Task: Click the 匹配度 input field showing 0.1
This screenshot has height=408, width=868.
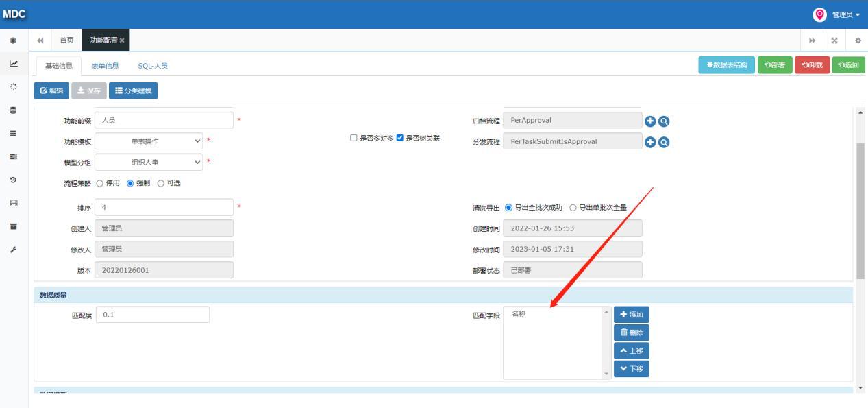Action: 152,315
